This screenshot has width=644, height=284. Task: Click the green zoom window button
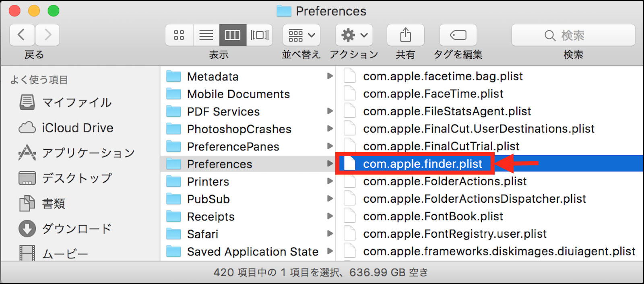click(54, 11)
